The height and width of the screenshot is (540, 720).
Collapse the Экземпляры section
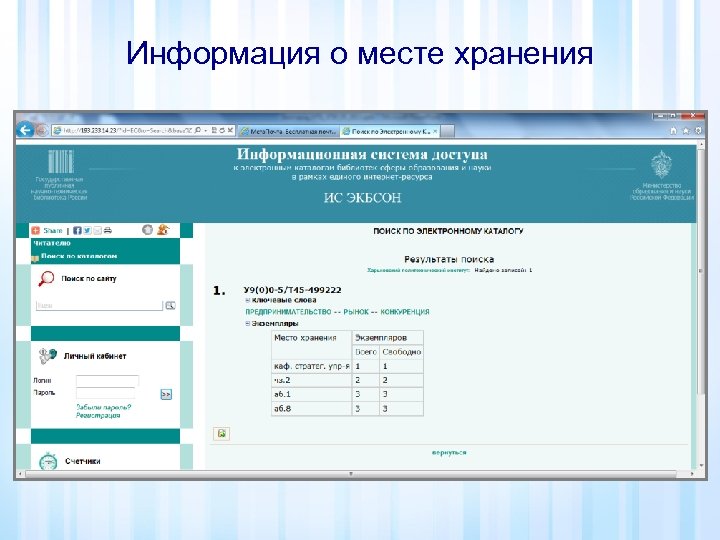[x=248, y=324]
